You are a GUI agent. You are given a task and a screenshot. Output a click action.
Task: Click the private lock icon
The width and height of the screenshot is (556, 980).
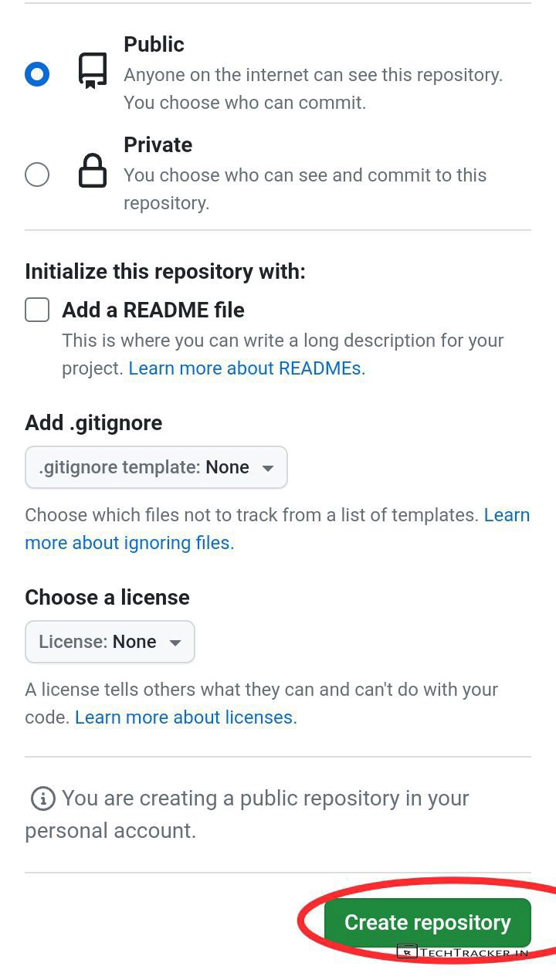click(93, 171)
